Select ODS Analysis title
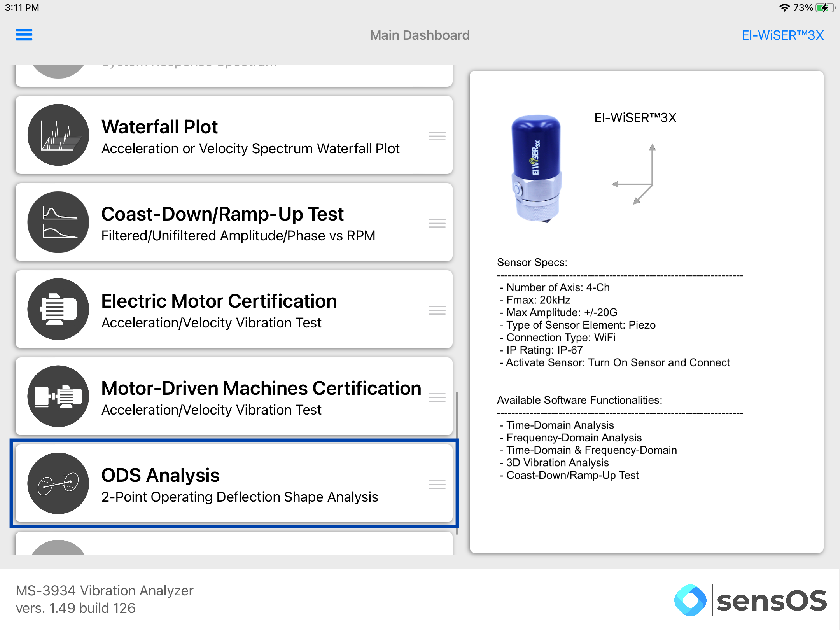The width and height of the screenshot is (840, 630). pos(160,475)
